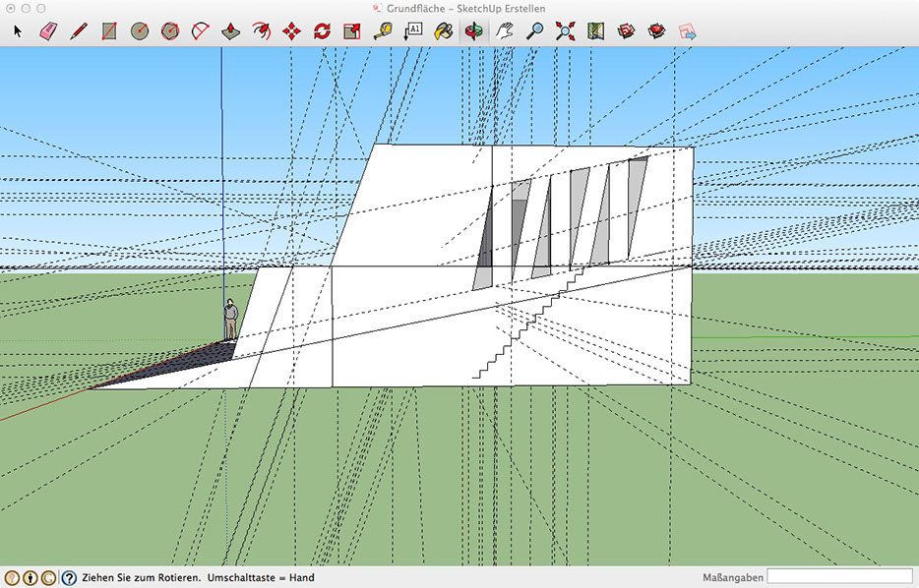
Task: Choose the Pencil line tool
Action: [x=79, y=30]
